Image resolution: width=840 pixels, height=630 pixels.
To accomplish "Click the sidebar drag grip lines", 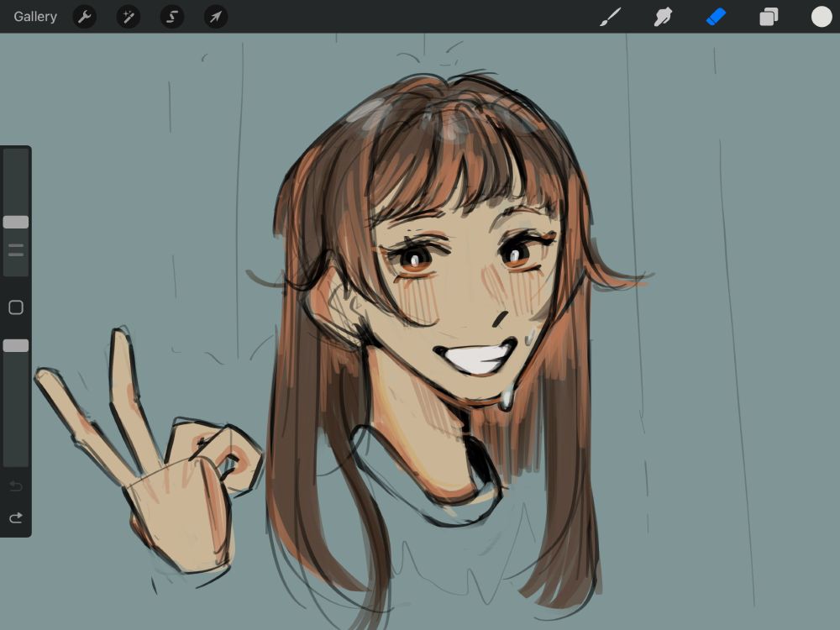I will pyautogui.click(x=16, y=250).
